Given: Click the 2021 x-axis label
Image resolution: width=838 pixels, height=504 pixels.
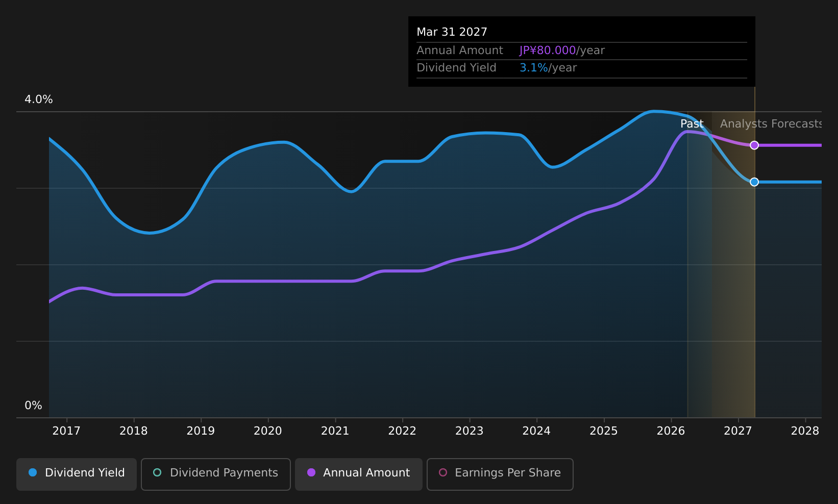Looking at the screenshot, I should [x=335, y=431].
